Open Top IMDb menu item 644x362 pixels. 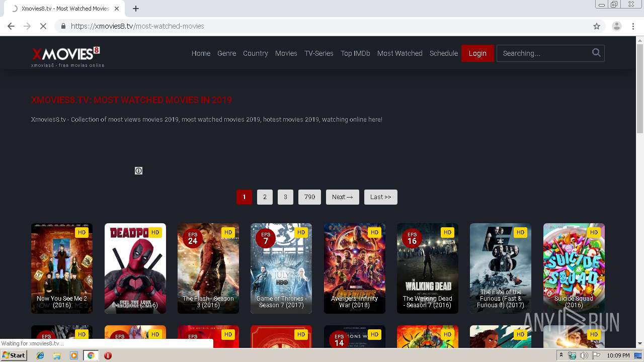(355, 53)
